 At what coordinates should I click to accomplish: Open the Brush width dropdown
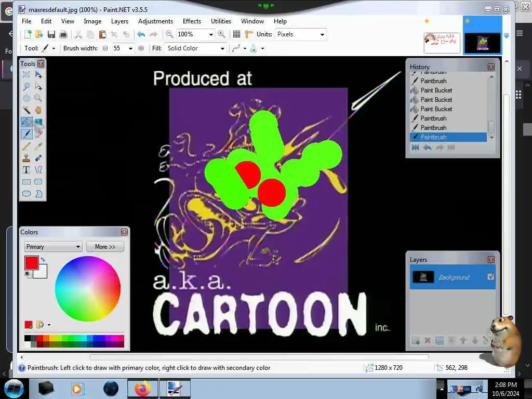click(130, 48)
